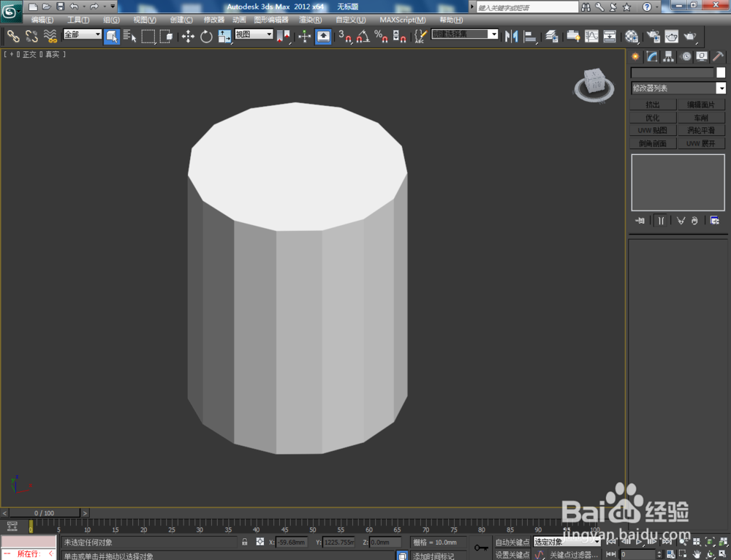The image size is (731, 560).
Task: Toggle the selection lock padlock icon
Action: tap(245, 542)
